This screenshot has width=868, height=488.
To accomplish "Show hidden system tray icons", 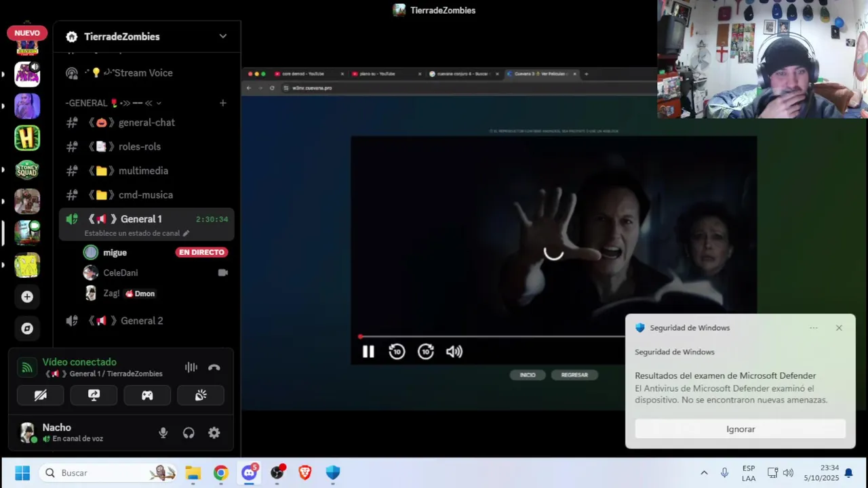I will click(704, 472).
